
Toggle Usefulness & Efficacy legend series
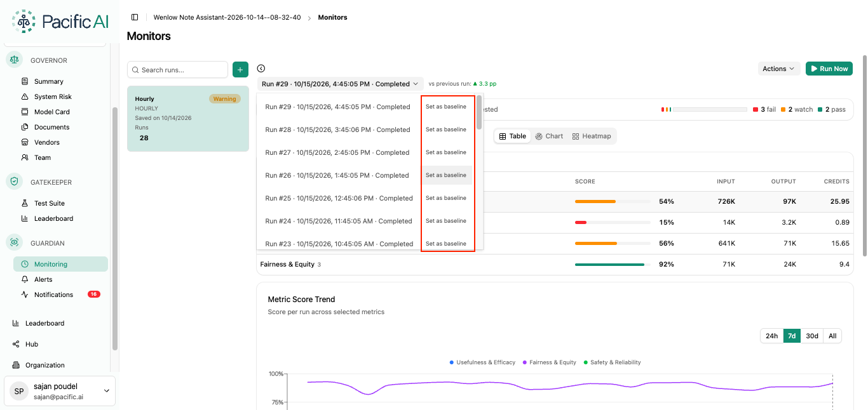[x=482, y=362]
